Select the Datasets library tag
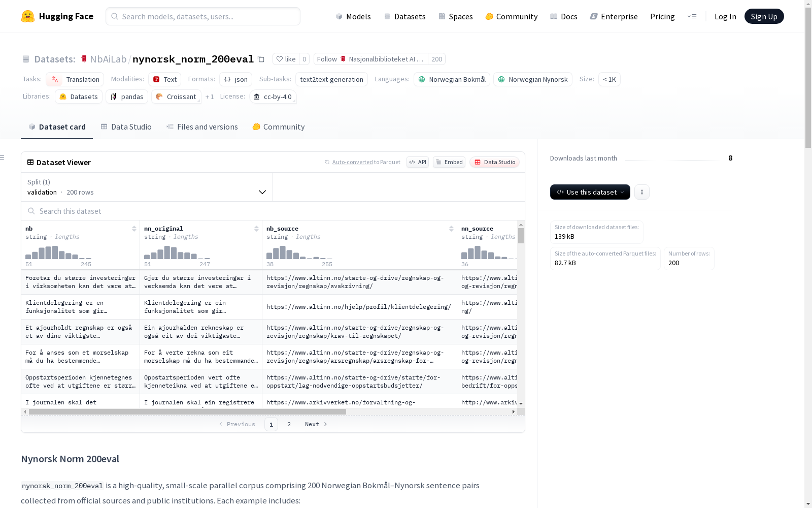This screenshot has width=812, height=508. coord(79,97)
